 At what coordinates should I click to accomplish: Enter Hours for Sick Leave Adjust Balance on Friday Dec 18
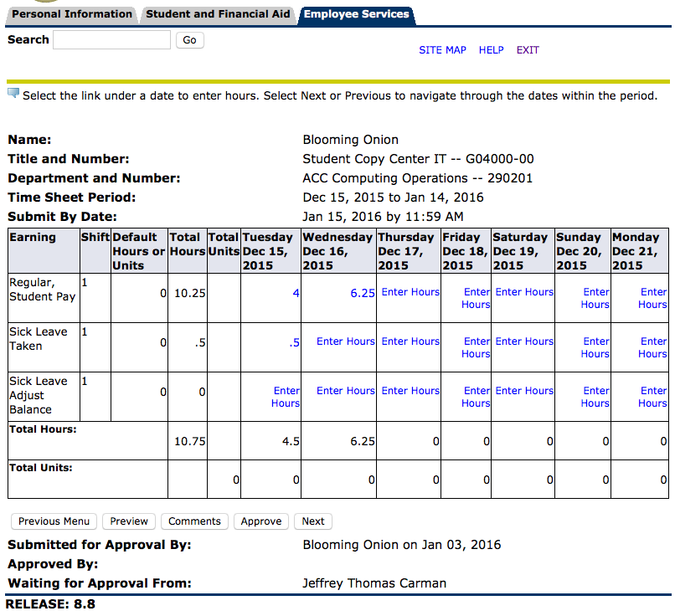click(x=476, y=397)
